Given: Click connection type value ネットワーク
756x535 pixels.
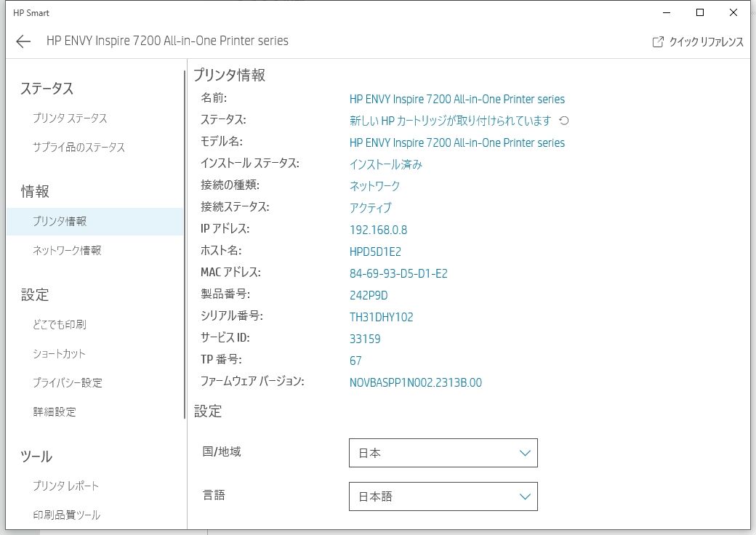Looking at the screenshot, I should pyautogui.click(x=374, y=186).
